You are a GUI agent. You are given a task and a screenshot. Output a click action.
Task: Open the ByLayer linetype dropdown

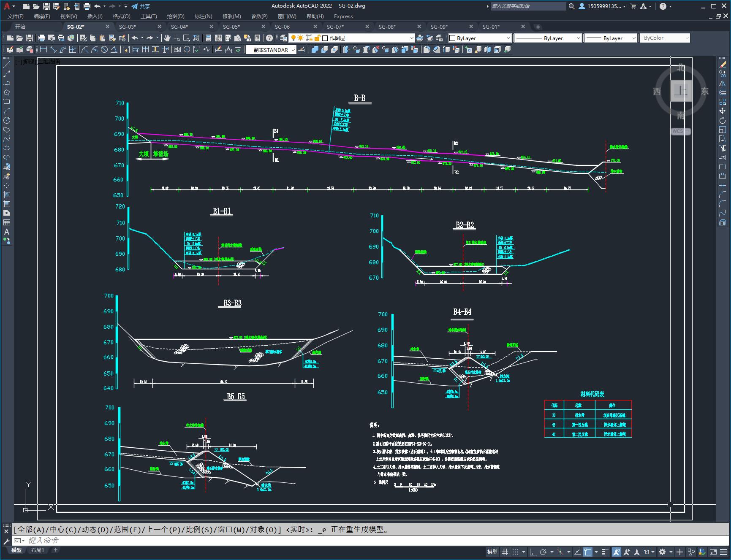pyautogui.click(x=548, y=38)
